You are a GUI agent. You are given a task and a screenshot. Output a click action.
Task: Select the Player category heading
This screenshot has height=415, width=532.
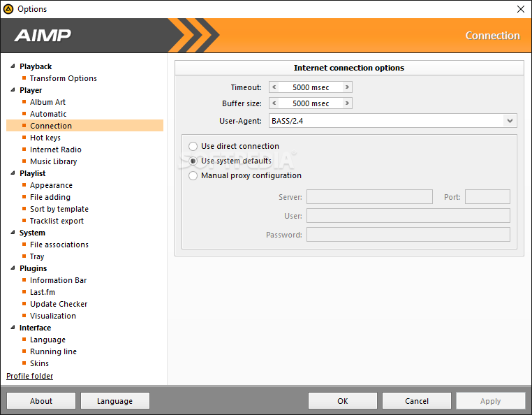pyautogui.click(x=31, y=90)
